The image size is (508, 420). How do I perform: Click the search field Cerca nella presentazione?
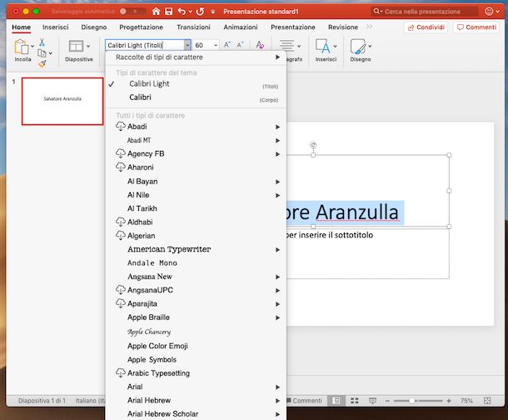[425, 12]
